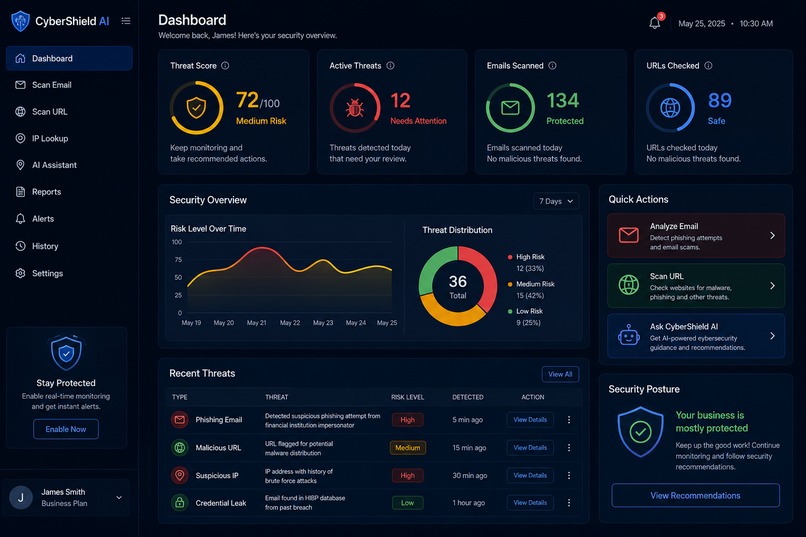Open IP Lookup in sidebar

tap(69, 138)
